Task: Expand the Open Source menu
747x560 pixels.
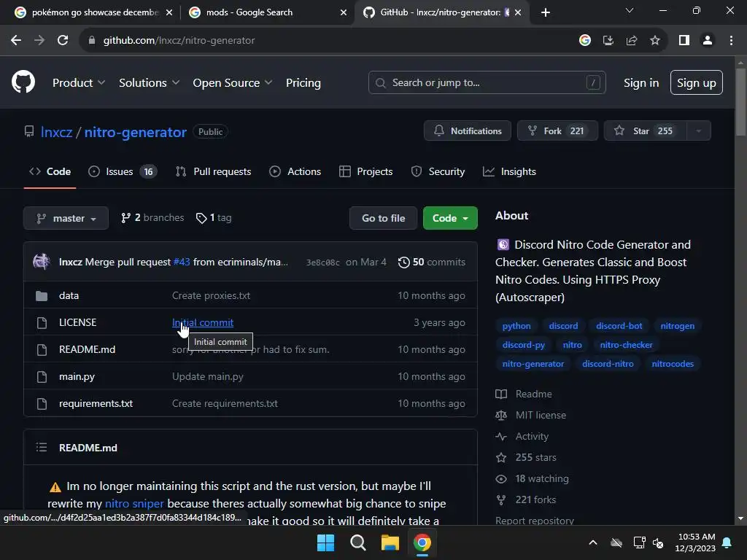Action: 233,83
